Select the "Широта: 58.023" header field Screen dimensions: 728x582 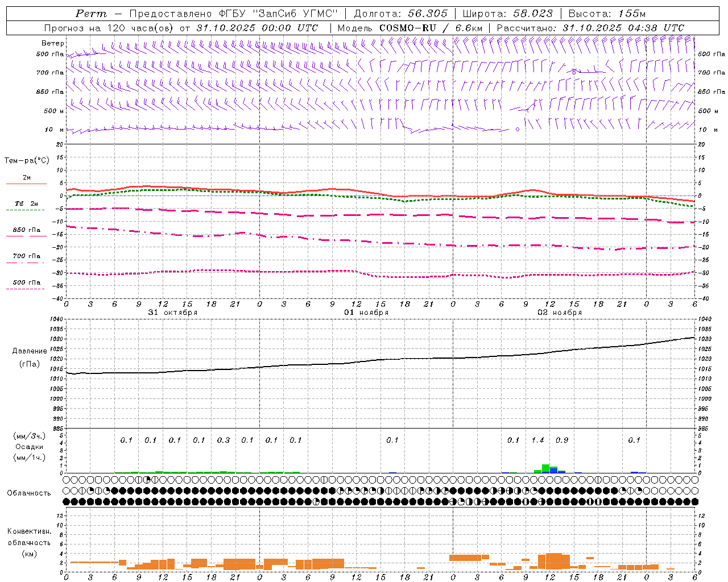coord(507,14)
